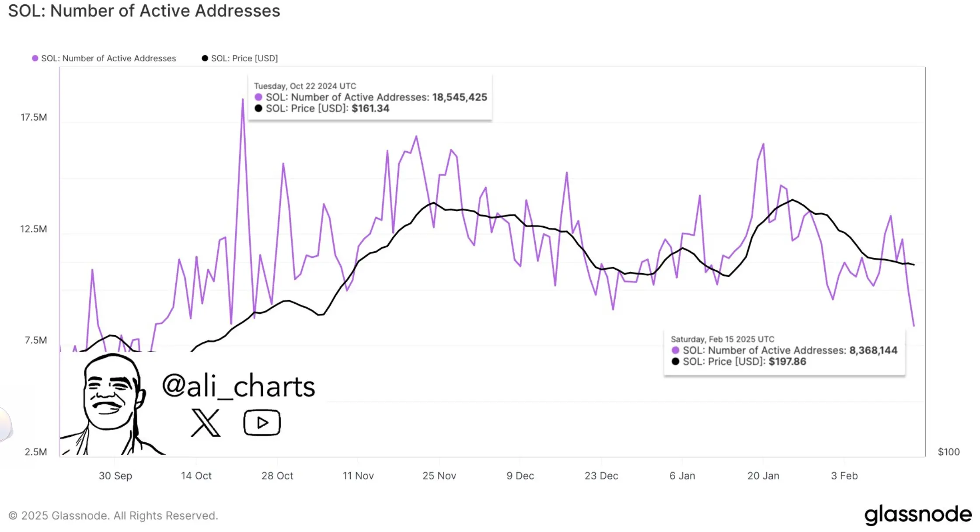The width and height of the screenshot is (980, 532).
Task: Click the X (Twitter) logo icon
Action: click(206, 423)
